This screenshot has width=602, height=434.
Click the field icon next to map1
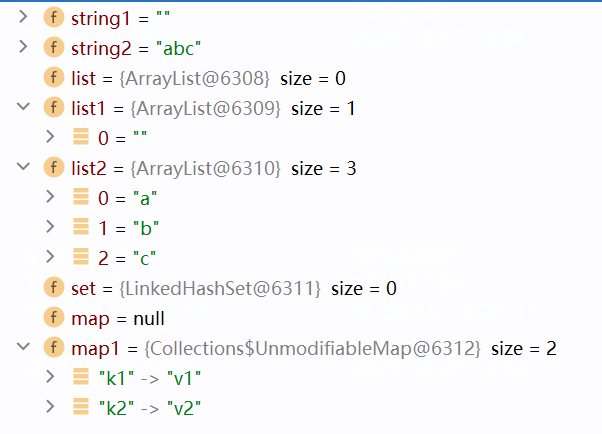[x=54, y=348]
